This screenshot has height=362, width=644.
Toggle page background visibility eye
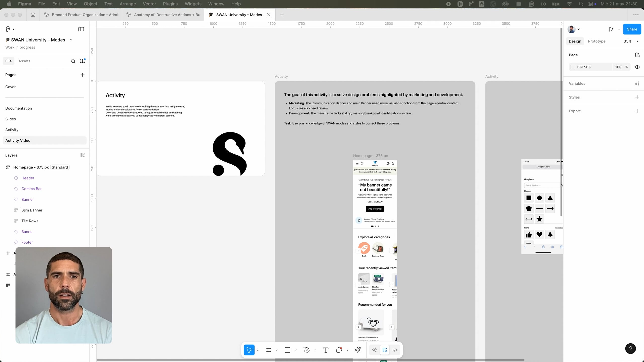(637, 67)
